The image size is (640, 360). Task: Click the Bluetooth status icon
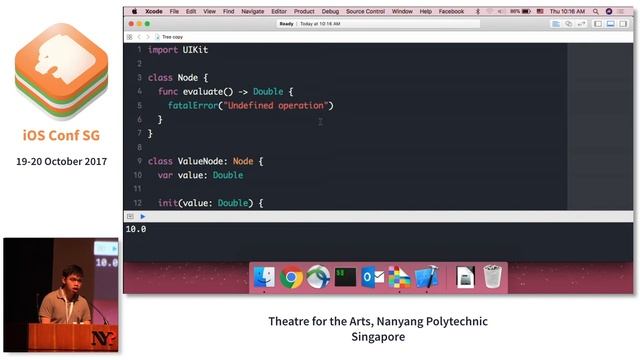[478, 11]
